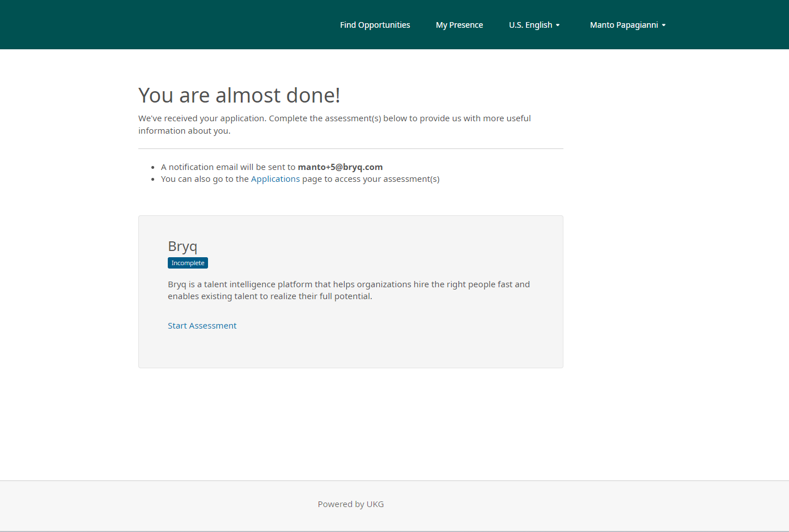Open the Find Opportunities page
Screen dimensions: 789x532
tap(375, 25)
